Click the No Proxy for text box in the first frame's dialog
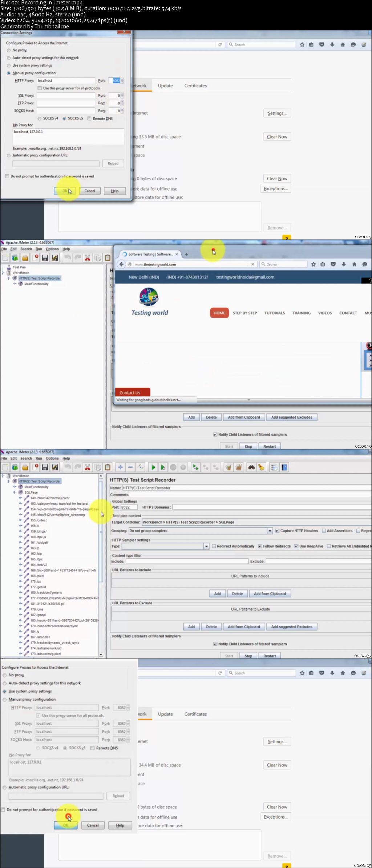Viewport: 372px width, 868px height. (69, 136)
